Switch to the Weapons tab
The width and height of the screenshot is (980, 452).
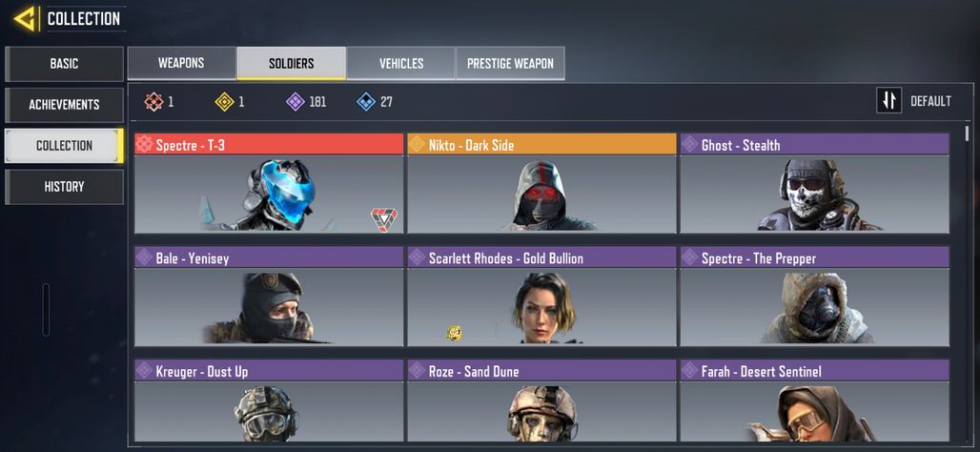pos(181,63)
